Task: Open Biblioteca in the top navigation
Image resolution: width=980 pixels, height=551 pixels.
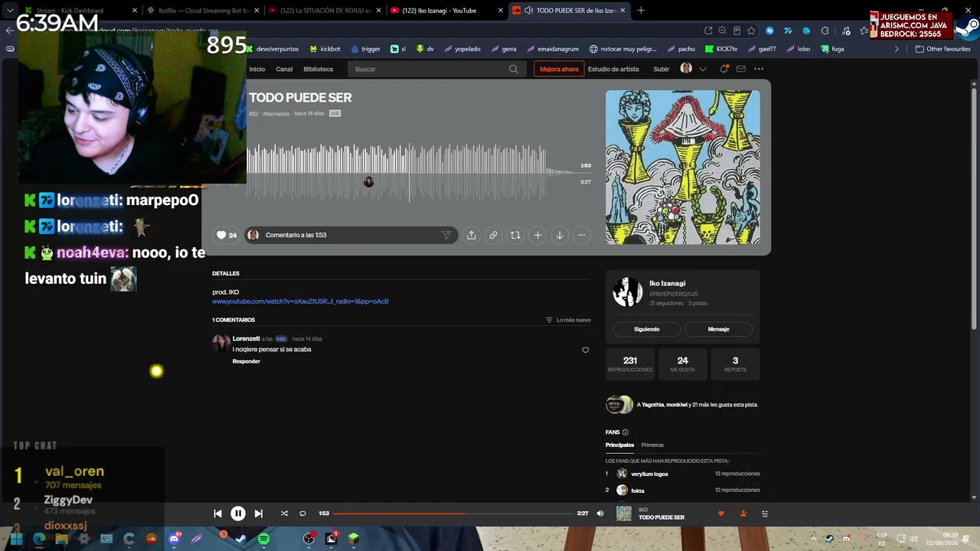Action: pyautogui.click(x=318, y=69)
